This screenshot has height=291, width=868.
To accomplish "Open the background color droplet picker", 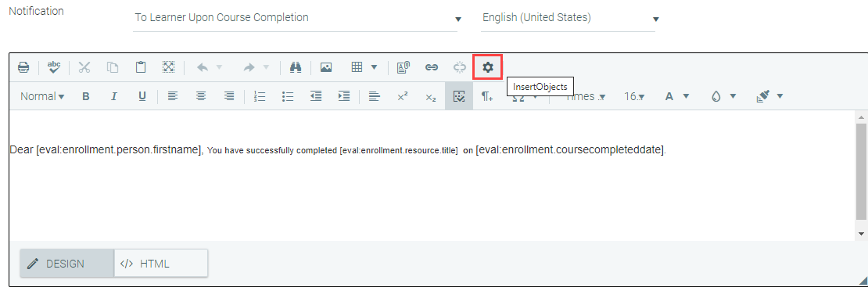I will [723, 96].
